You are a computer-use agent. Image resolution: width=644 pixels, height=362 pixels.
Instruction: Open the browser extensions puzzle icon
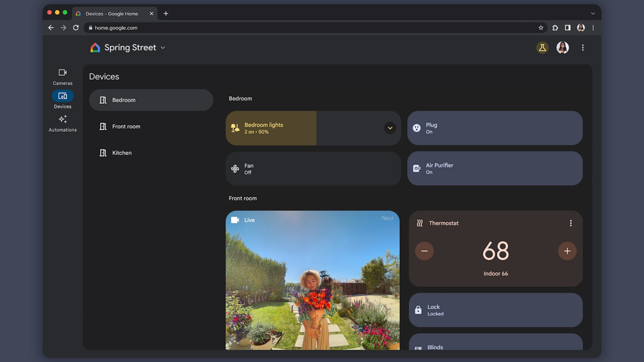pos(555,28)
